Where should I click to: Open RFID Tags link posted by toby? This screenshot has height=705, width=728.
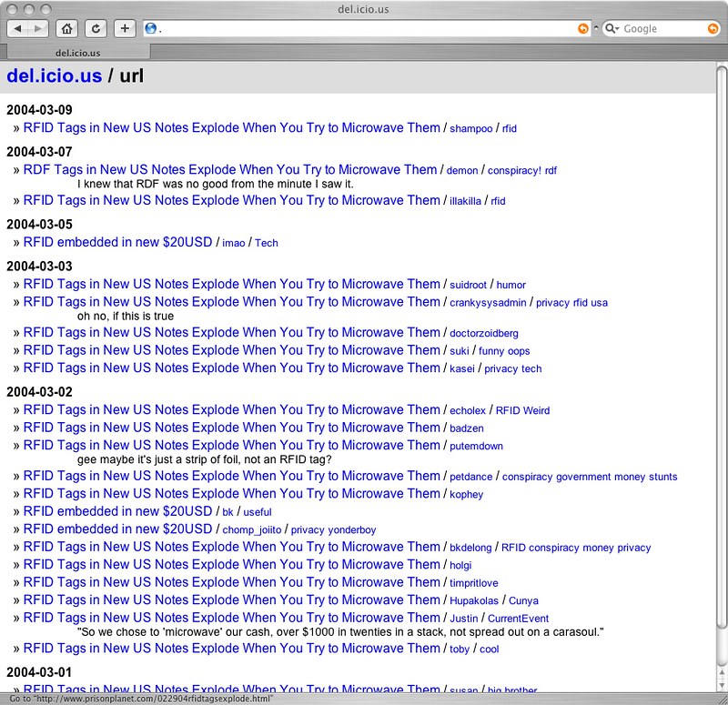pyautogui.click(x=231, y=648)
